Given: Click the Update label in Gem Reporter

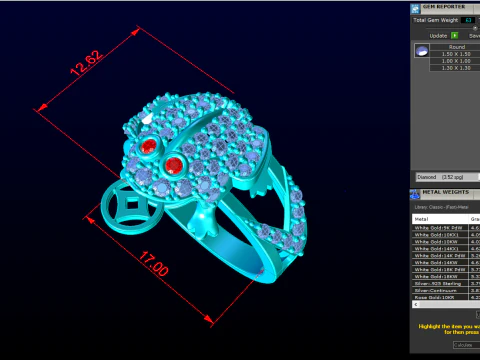Looking at the screenshot, I should 438,36.
